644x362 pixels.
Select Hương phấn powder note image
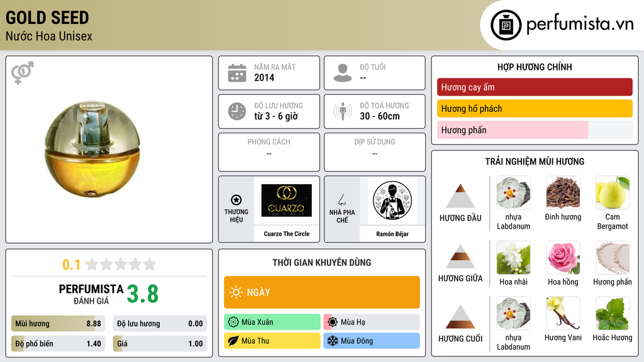[613, 258]
